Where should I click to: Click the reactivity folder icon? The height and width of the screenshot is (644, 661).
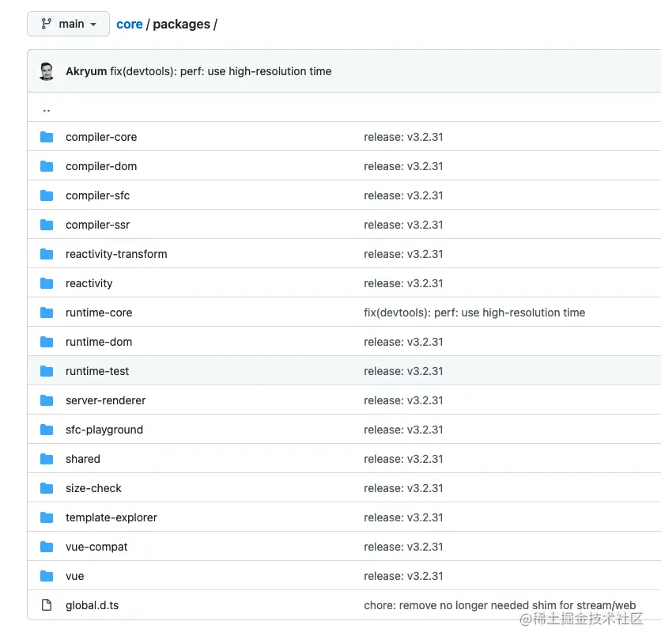pyautogui.click(x=47, y=283)
